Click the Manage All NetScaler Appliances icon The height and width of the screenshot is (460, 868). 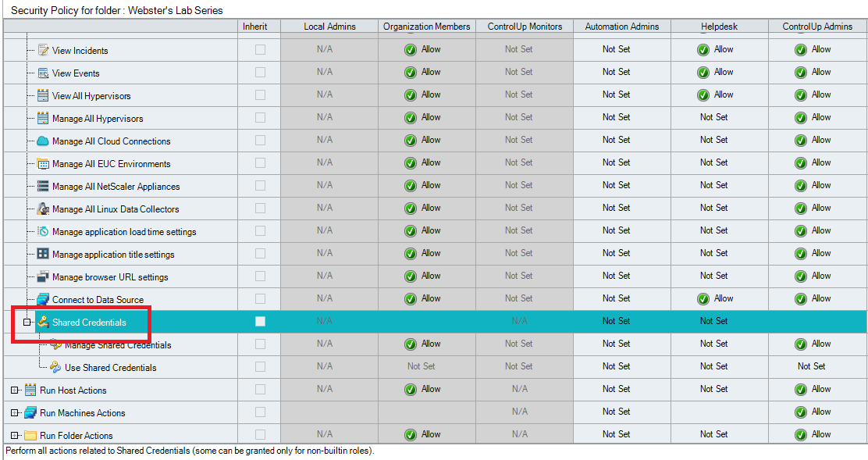pos(43,187)
